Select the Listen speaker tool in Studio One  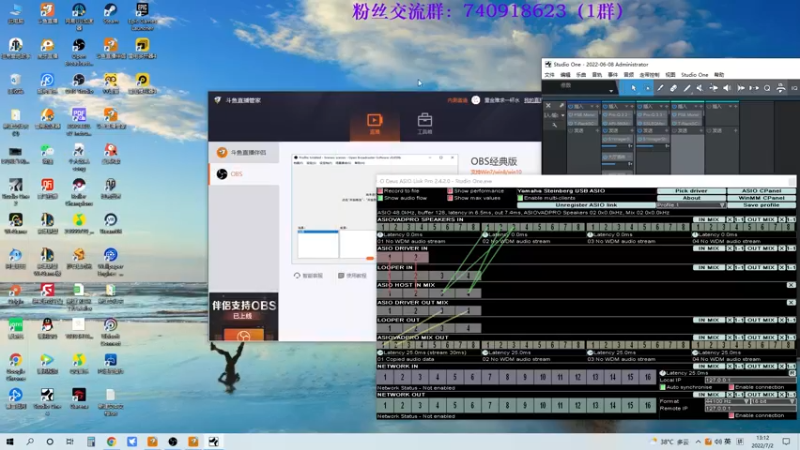click(x=727, y=88)
